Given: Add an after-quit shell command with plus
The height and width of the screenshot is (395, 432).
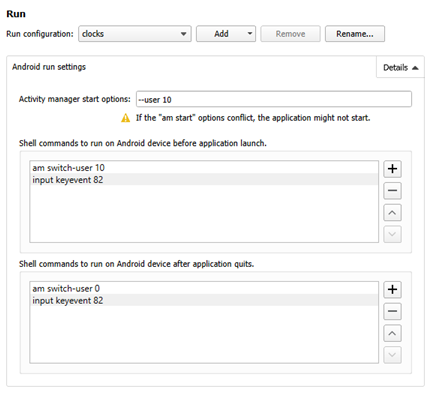Looking at the screenshot, I should tap(392, 289).
